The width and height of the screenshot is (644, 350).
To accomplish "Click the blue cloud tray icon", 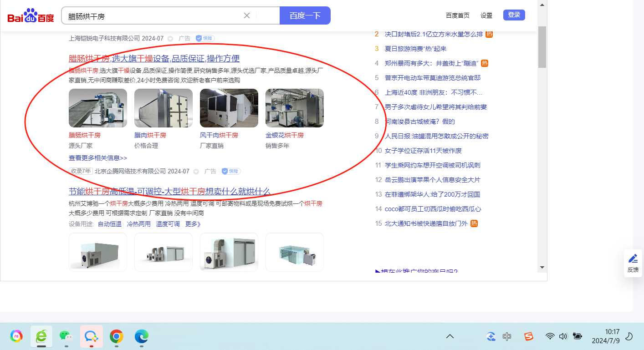I will [x=491, y=336].
